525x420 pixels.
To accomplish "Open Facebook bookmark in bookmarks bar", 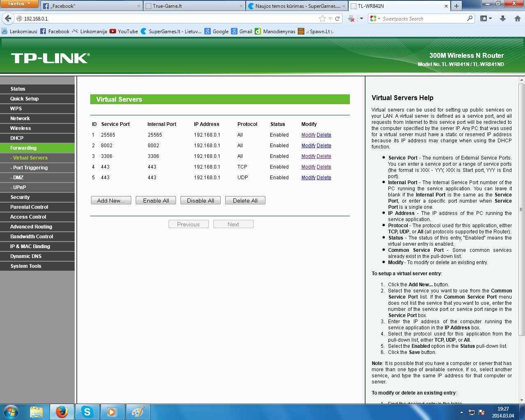I will point(55,31).
